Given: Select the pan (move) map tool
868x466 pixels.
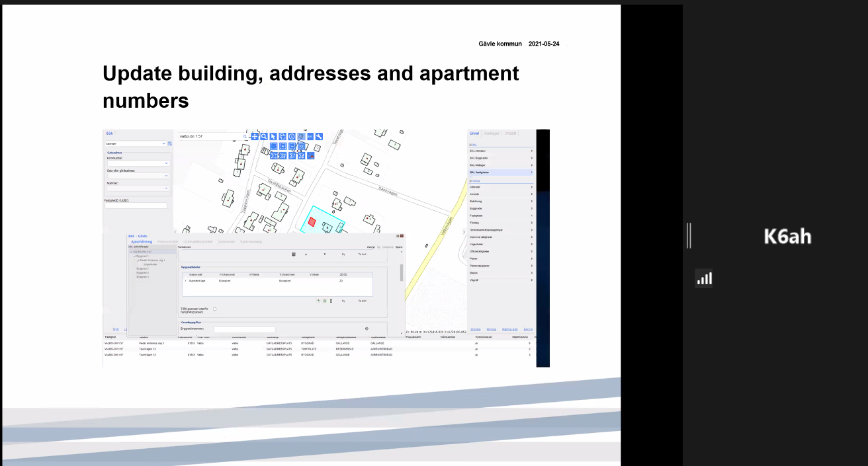Looking at the screenshot, I should [x=255, y=137].
